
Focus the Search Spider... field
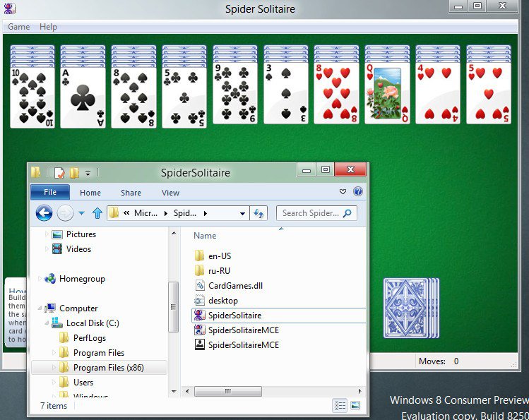click(x=316, y=213)
